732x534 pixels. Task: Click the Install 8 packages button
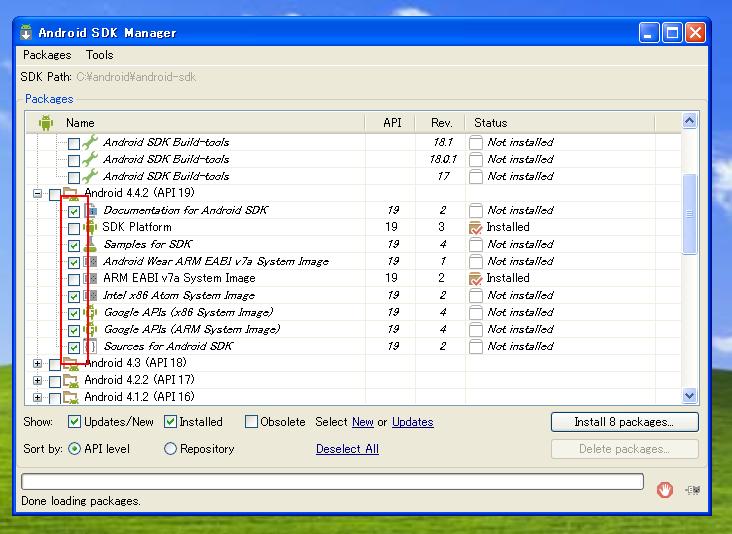point(625,422)
